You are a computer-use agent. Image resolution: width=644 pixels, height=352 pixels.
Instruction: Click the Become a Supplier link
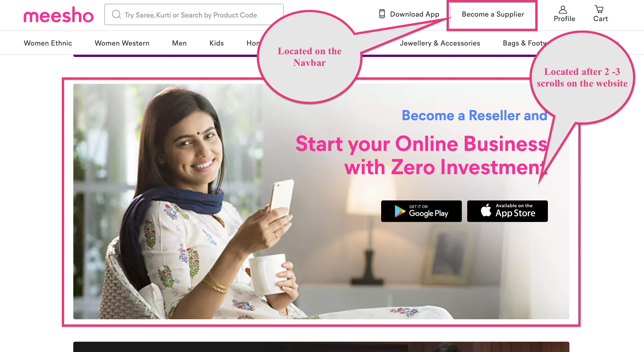(493, 14)
